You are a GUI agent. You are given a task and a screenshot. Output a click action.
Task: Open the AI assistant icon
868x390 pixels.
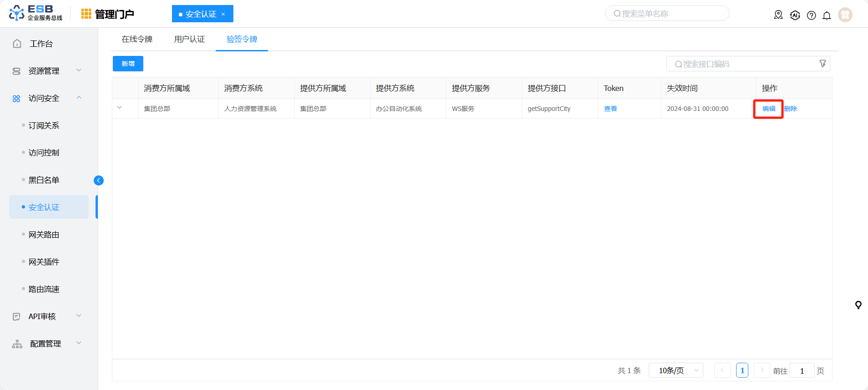click(x=795, y=15)
